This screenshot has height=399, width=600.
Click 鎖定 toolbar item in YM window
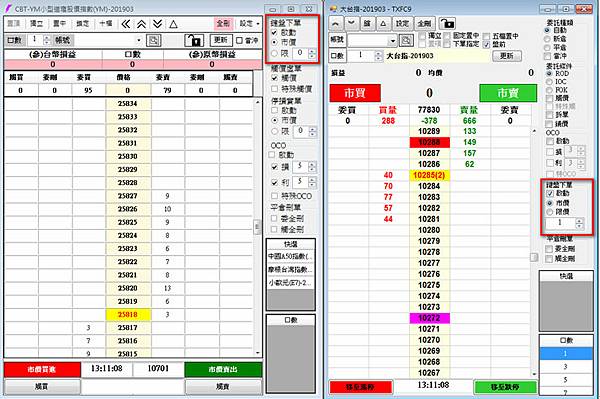pyautogui.click(x=82, y=24)
